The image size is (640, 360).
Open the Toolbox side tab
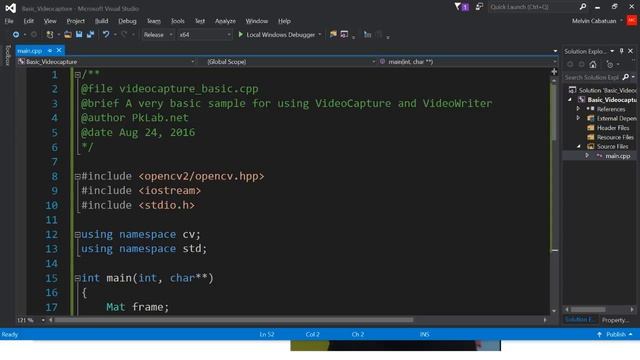[x=7, y=56]
